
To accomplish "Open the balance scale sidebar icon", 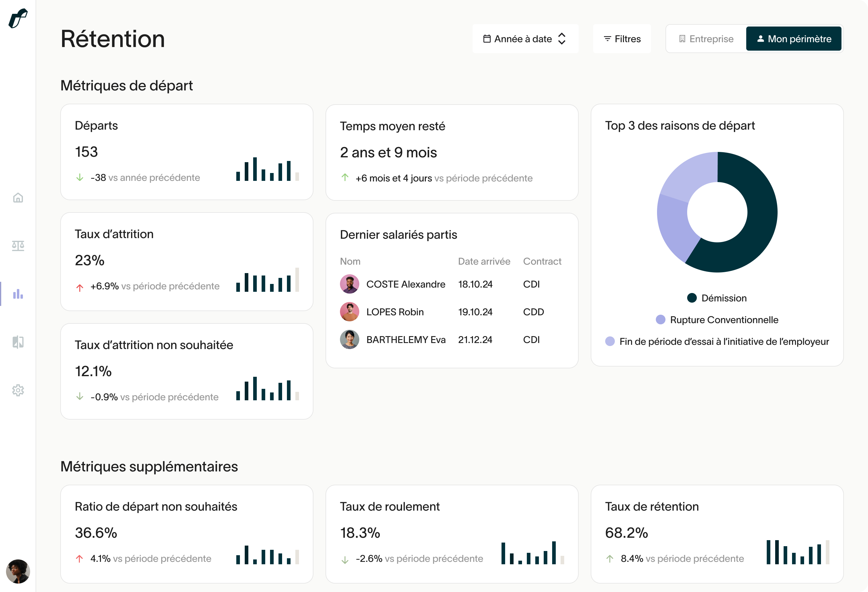I will [18, 246].
